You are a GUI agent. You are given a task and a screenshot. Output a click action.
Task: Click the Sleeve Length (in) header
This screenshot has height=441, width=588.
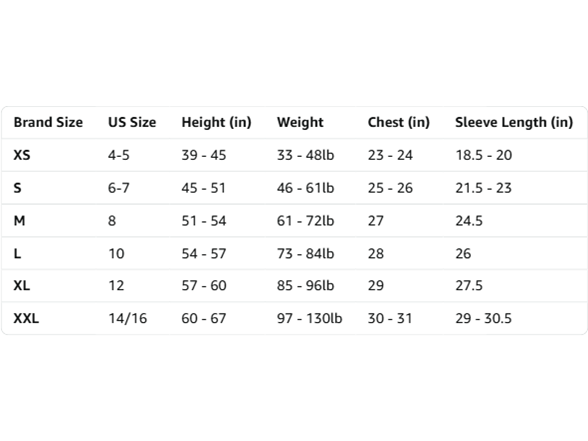(514, 122)
